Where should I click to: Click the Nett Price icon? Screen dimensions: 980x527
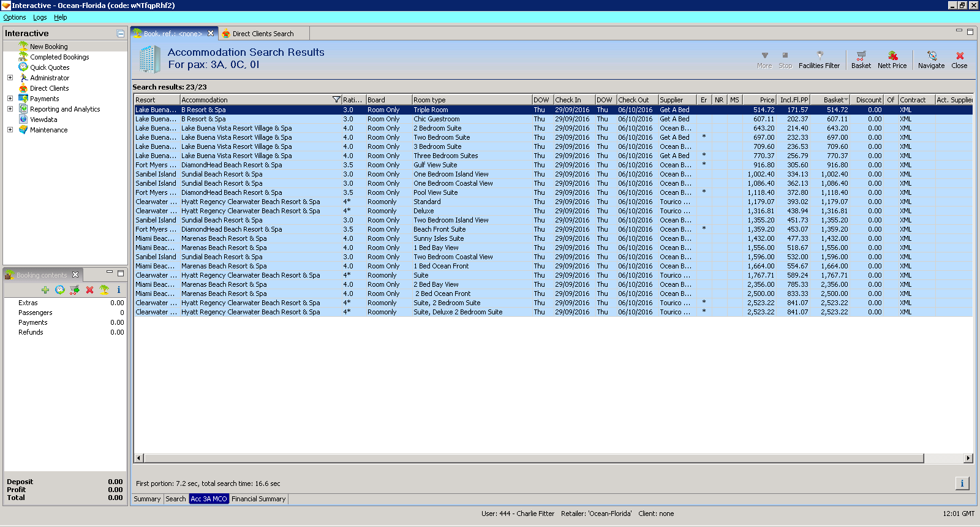[x=892, y=59]
